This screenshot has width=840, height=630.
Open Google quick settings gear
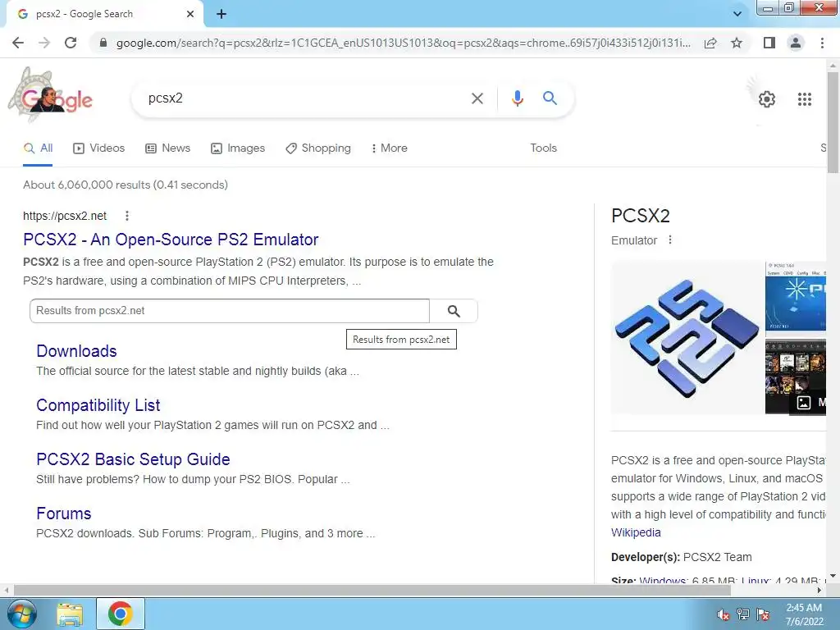pos(767,99)
